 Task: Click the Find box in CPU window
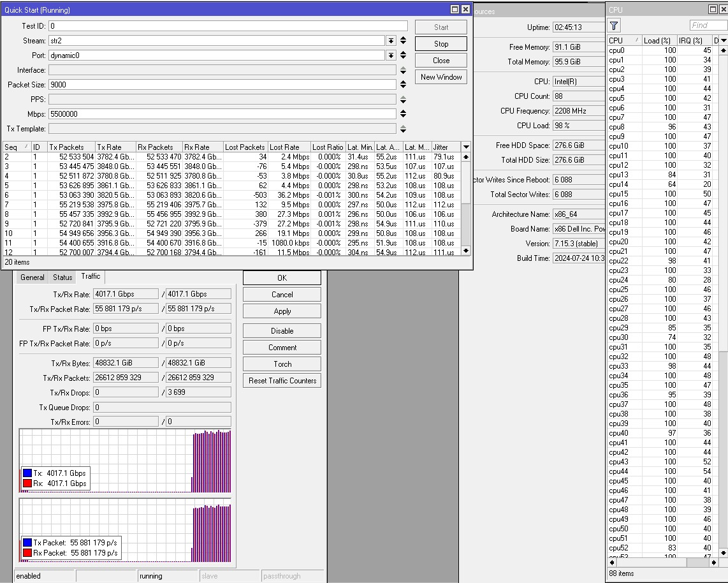click(x=708, y=26)
